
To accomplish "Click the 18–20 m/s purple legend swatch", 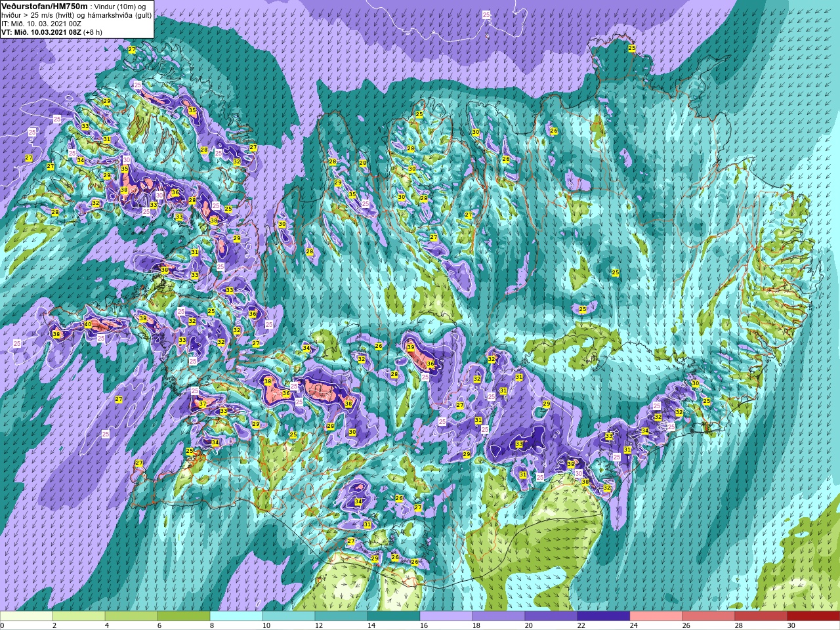I will tap(499, 616).
